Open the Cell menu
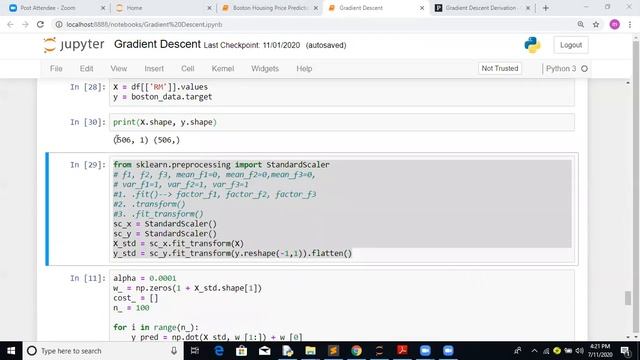This screenshot has width=640, height=360. pyautogui.click(x=188, y=69)
